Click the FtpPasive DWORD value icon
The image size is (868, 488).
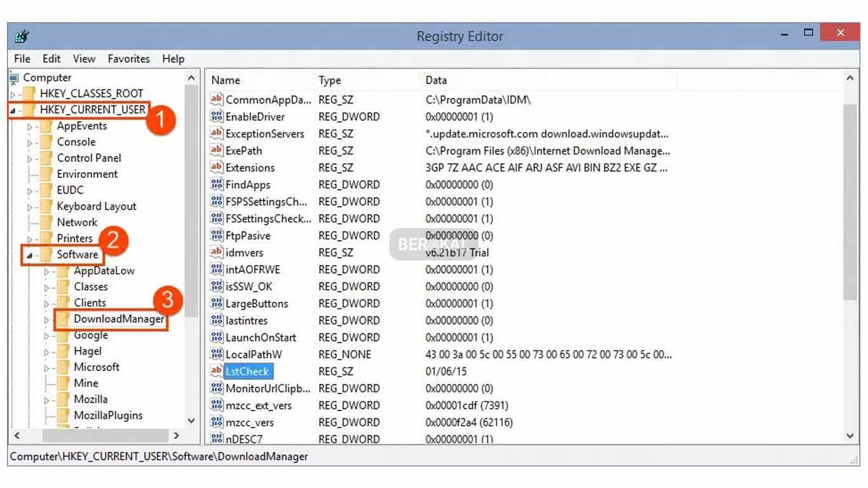pyautogui.click(x=217, y=236)
